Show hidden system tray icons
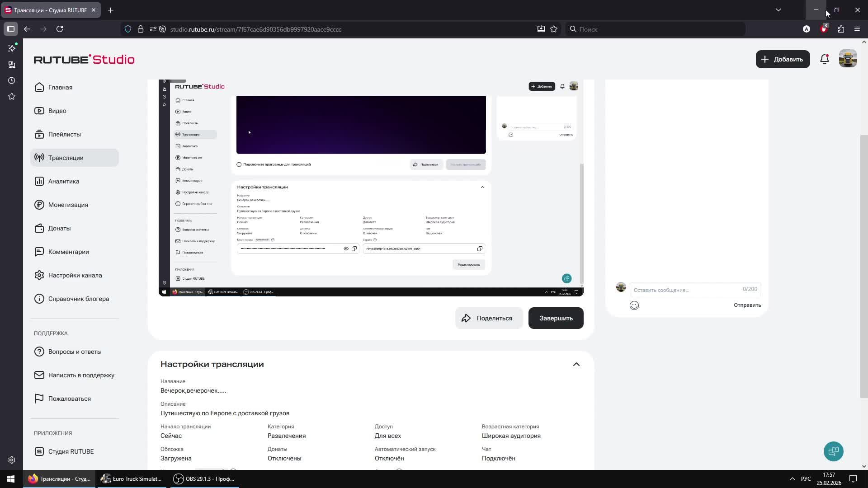Screen dimensions: 868x488 pos(792,479)
